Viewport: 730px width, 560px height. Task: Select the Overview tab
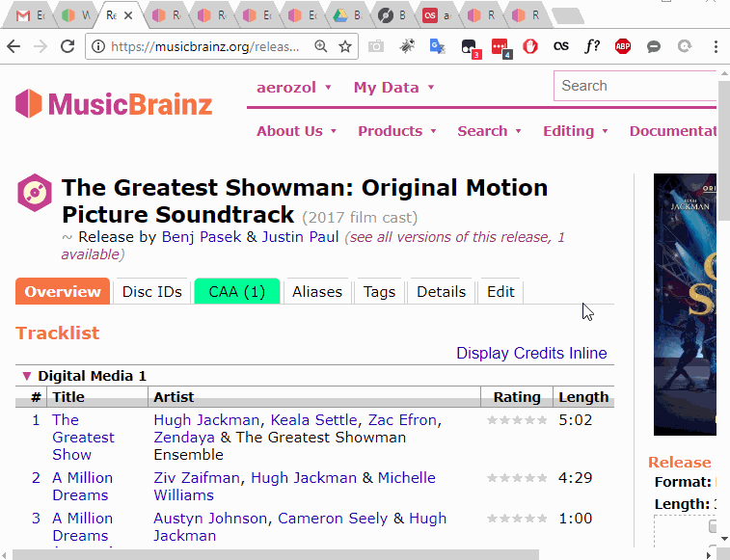[63, 291]
